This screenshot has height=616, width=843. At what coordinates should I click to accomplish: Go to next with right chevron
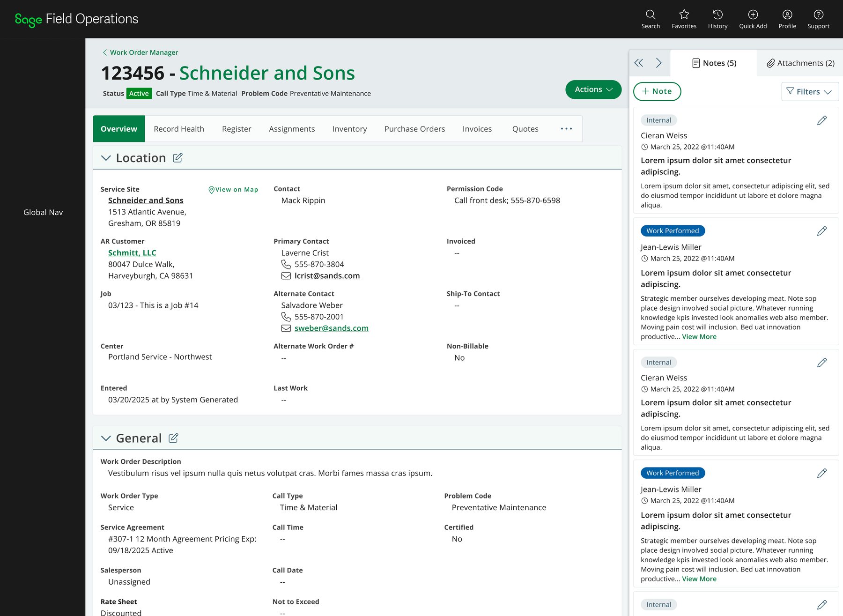(x=658, y=63)
